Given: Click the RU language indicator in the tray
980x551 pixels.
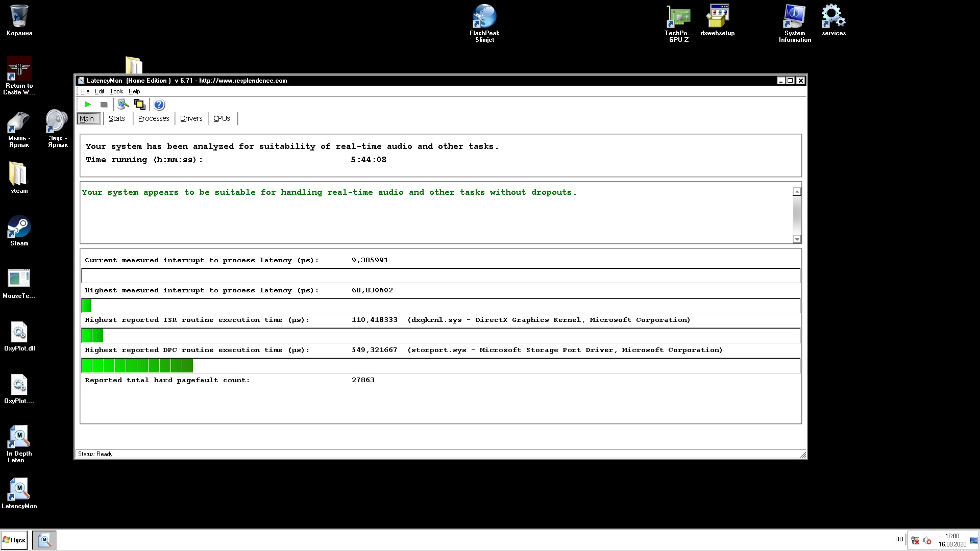Looking at the screenshot, I should pos(899,539).
